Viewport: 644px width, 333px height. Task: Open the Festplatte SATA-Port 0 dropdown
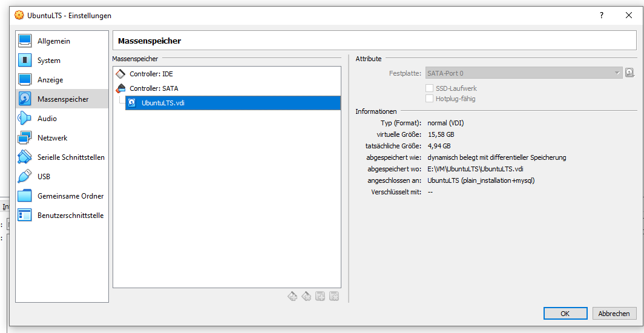coord(524,73)
